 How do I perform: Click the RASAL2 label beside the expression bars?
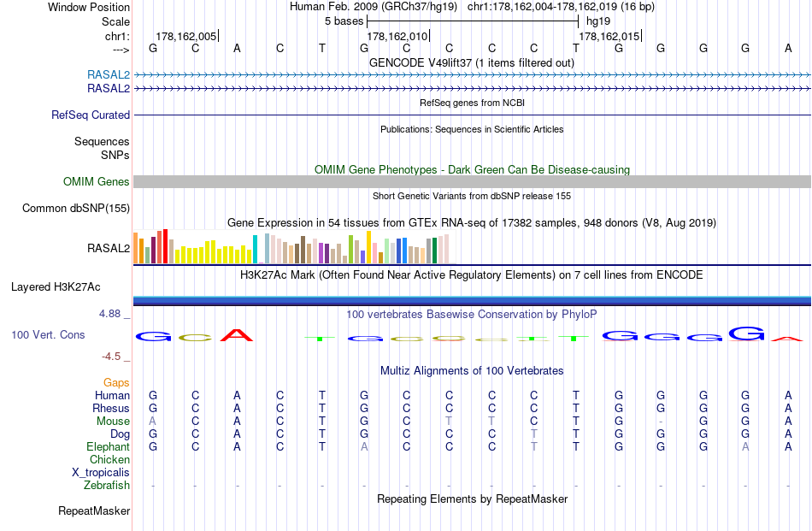[109, 248]
